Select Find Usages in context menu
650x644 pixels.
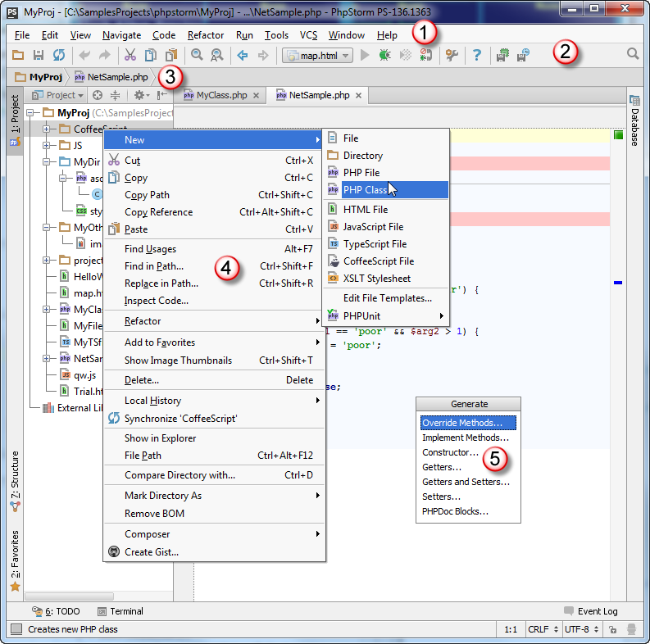pos(214,248)
